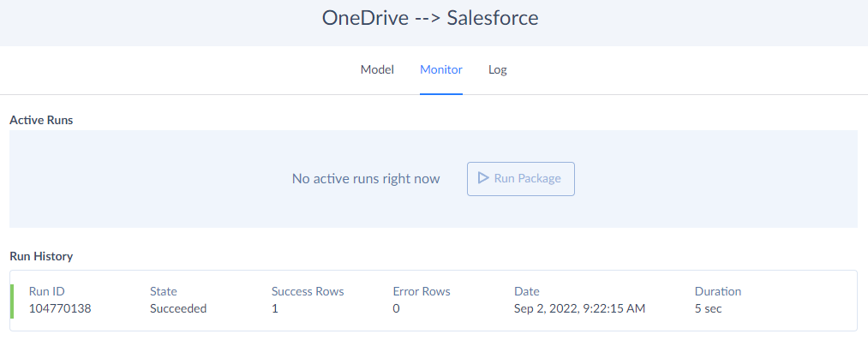Click the Error Rows count of 0
Screen dimensions: 868x340
(397, 308)
